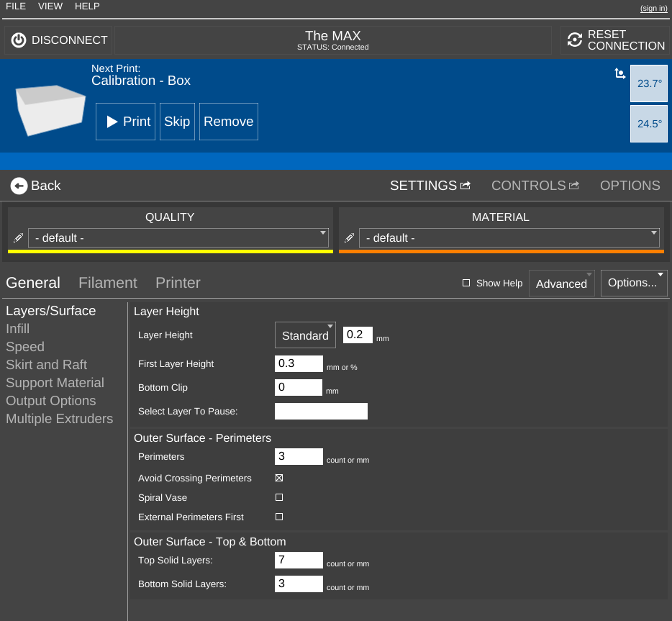Click the Back arrow icon
672x621 pixels.
19,186
